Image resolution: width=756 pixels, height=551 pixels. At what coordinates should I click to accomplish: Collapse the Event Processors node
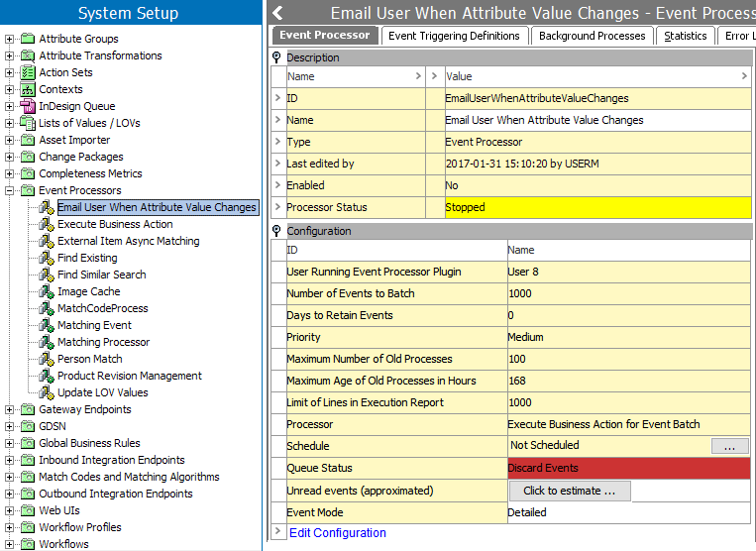click(9, 191)
